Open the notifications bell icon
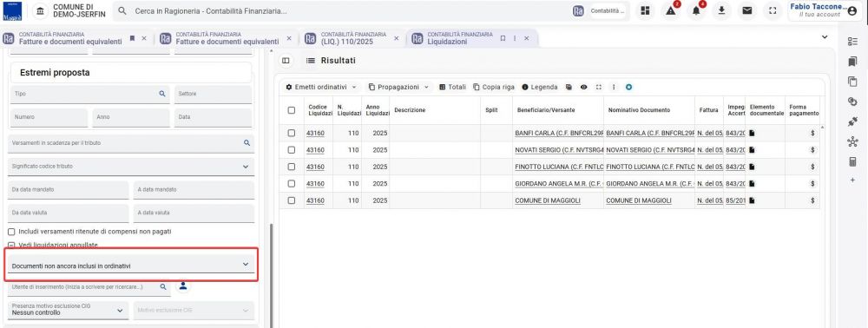Image resolution: width=868 pixels, height=328 pixels. pos(696,11)
